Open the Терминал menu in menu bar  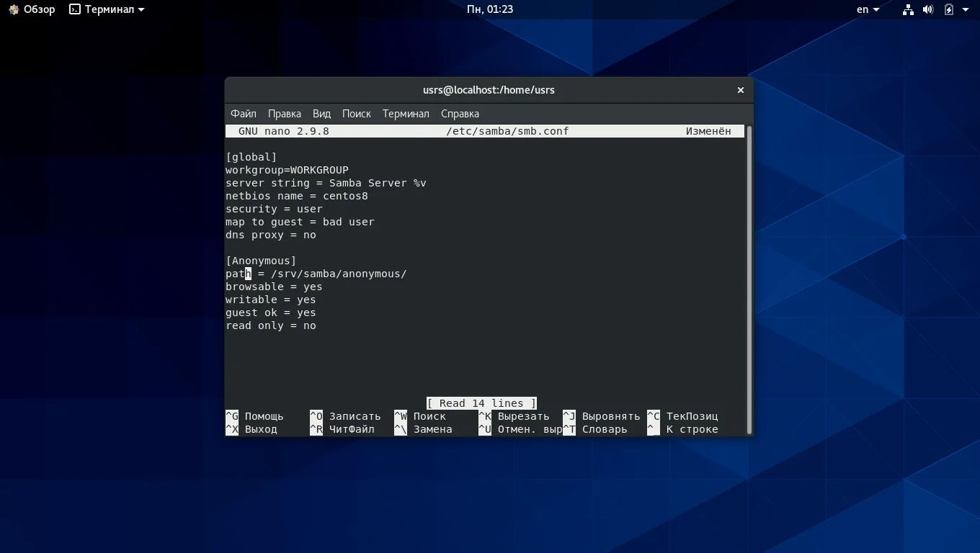point(405,114)
